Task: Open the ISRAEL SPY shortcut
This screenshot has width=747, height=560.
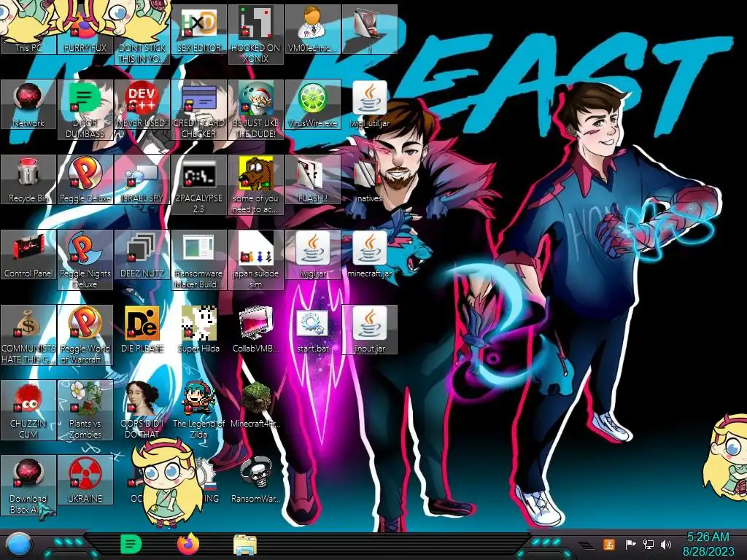Action: (142, 179)
